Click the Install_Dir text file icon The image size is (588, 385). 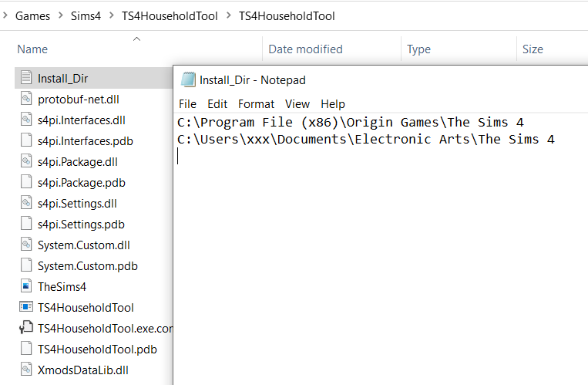tap(26, 77)
